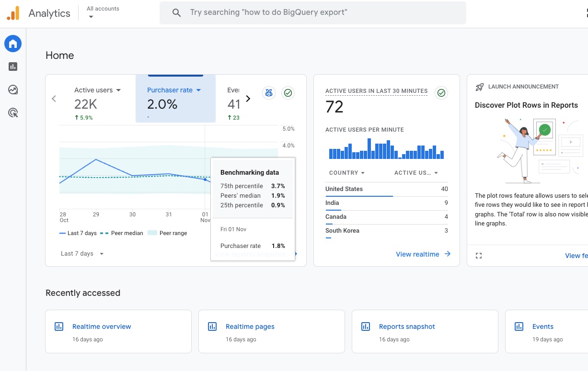Click the tallest bar in the per-minute chart

click(369, 149)
